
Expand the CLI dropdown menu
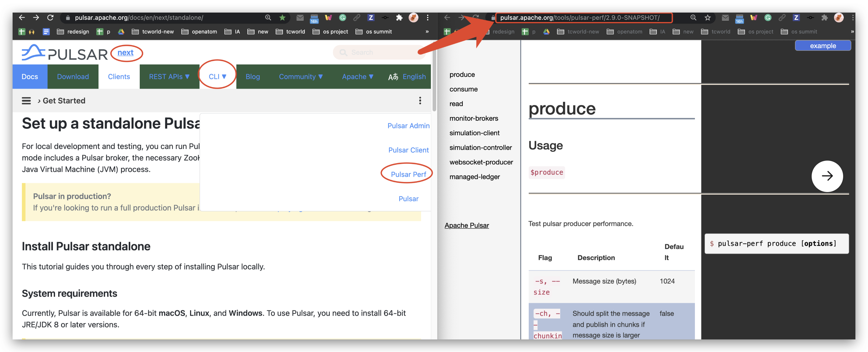[217, 77]
